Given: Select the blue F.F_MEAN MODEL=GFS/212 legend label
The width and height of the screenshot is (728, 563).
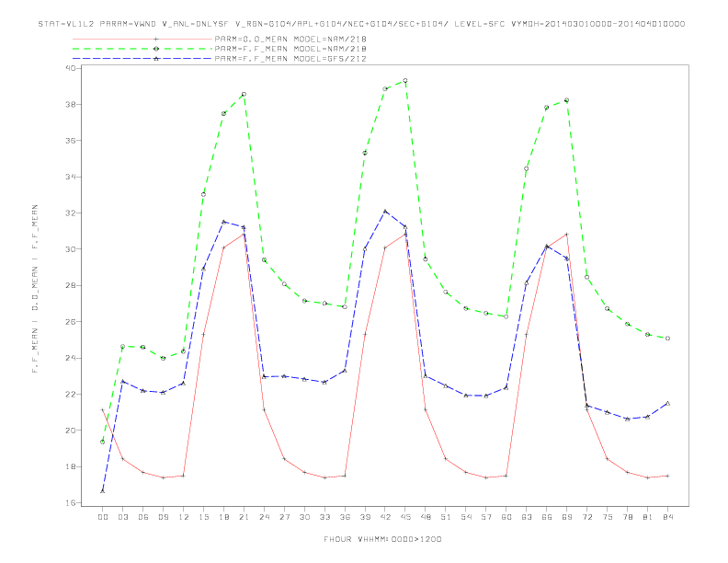Looking at the screenshot, I should tap(290, 59).
